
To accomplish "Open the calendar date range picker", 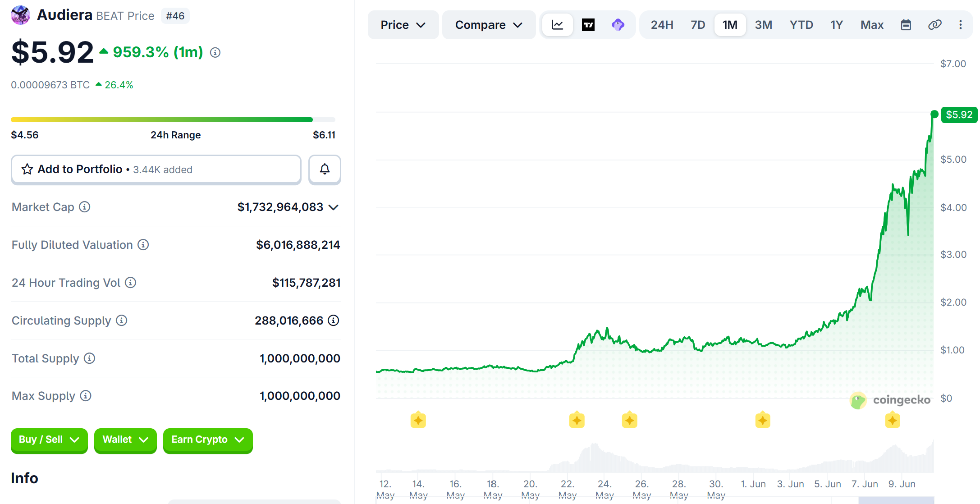I will pyautogui.click(x=906, y=25).
